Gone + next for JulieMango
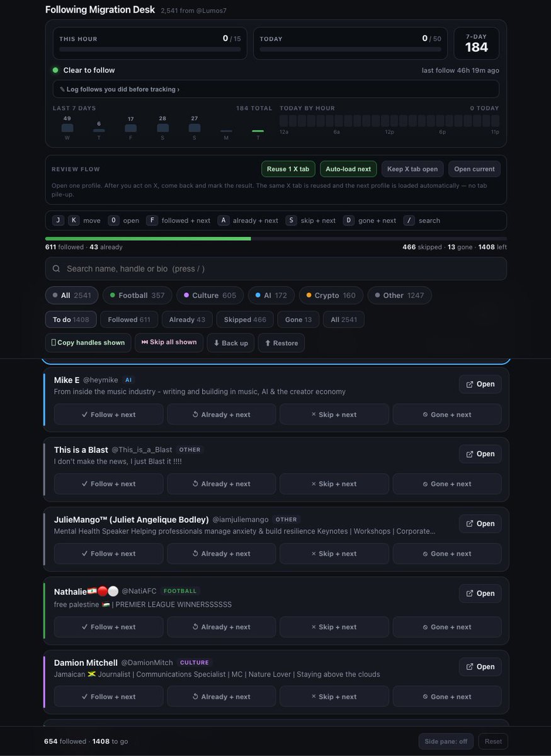This screenshot has height=756, width=551. [x=447, y=554]
